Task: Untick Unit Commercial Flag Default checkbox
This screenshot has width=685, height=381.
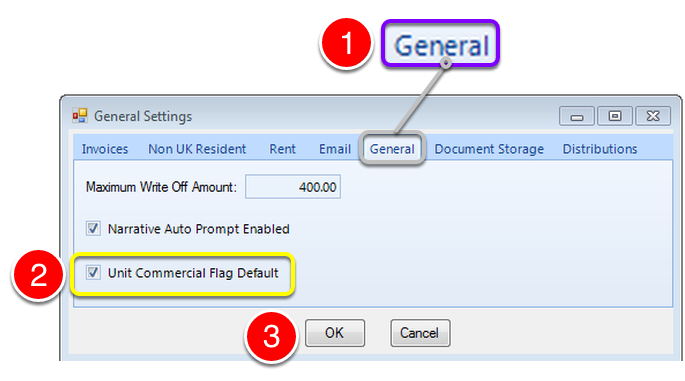Action: click(x=93, y=273)
